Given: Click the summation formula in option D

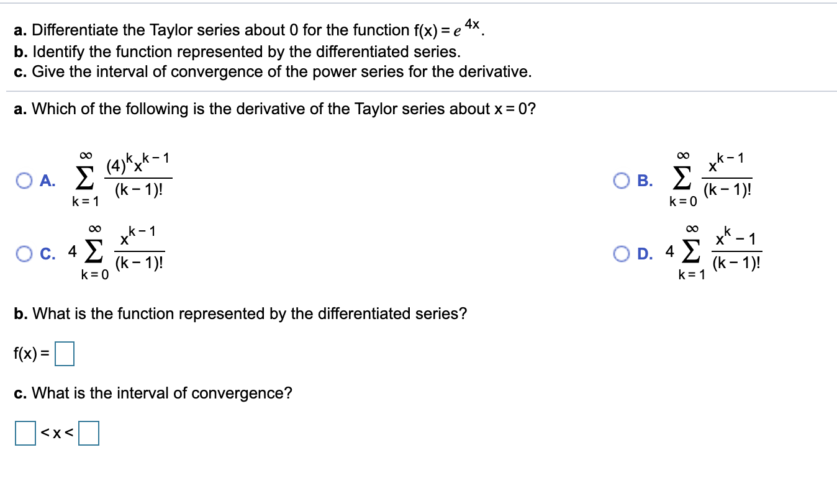Looking at the screenshot, I should pos(726,251).
